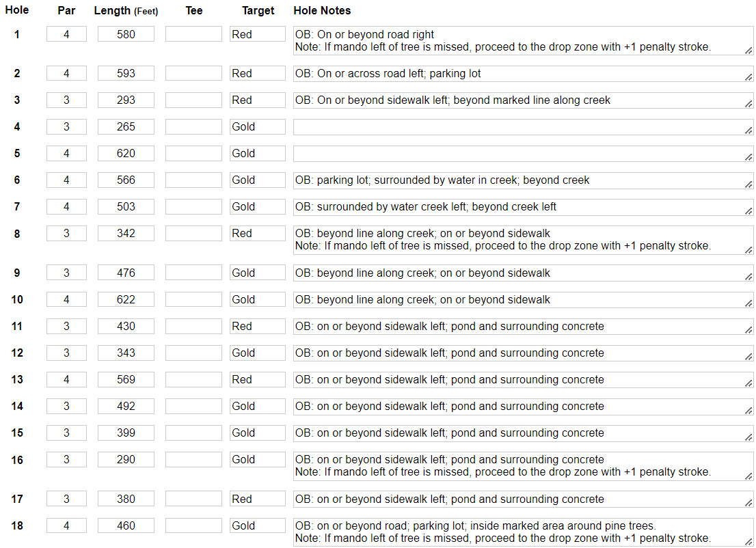The width and height of the screenshot is (756, 548).
Task: Click the resize handle on hole 18 notes
Action: pyautogui.click(x=749, y=542)
